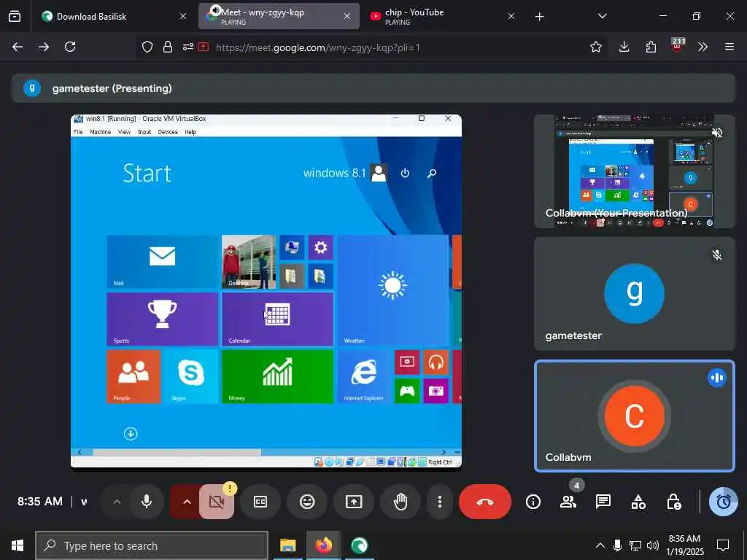
Task: Open host controls lock icon
Action: [673, 502]
